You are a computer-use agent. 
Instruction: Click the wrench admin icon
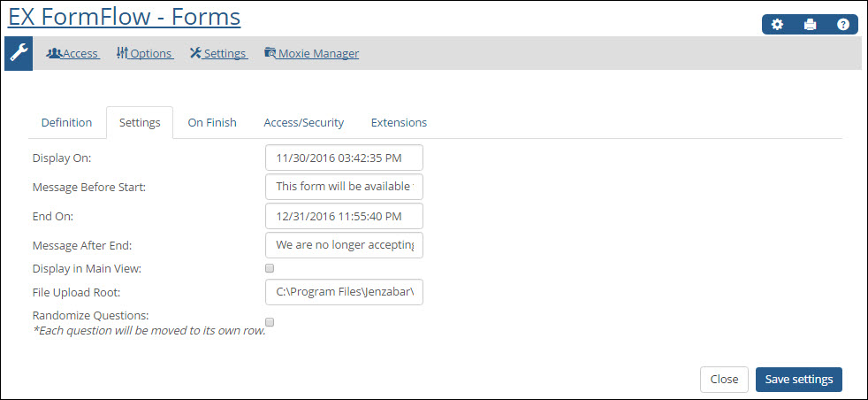tap(19, 53)
